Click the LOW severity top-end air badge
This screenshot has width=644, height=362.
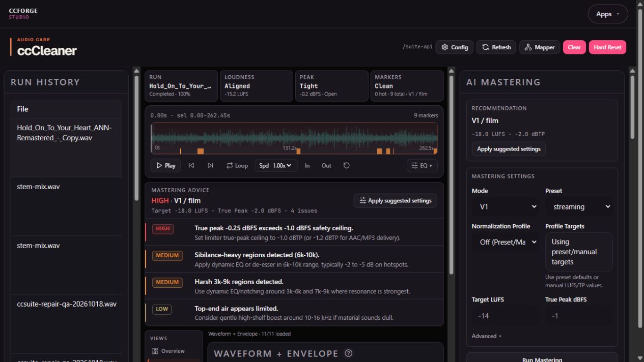click(162, 309)
